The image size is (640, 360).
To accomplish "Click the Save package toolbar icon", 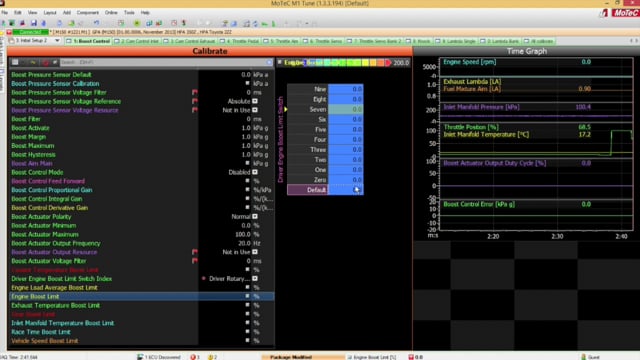I will click(34, 23).
